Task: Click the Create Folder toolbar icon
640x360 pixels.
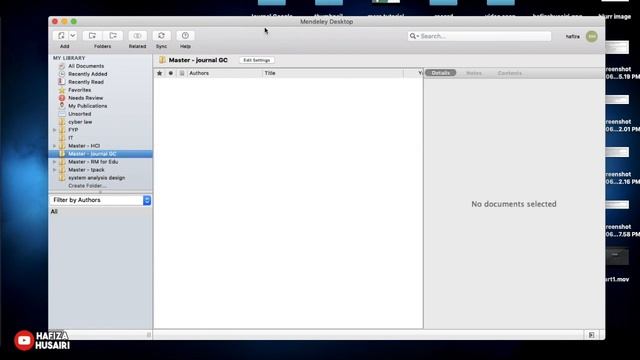Action: (x=93, y=36)
